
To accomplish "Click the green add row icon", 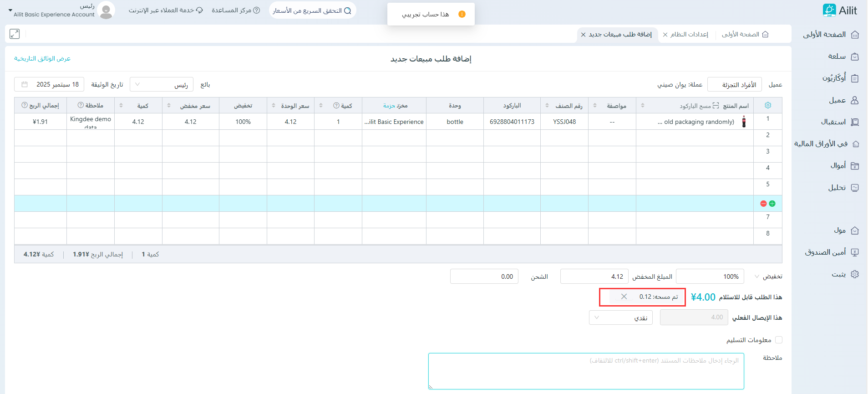I will (x=772, y=204).
